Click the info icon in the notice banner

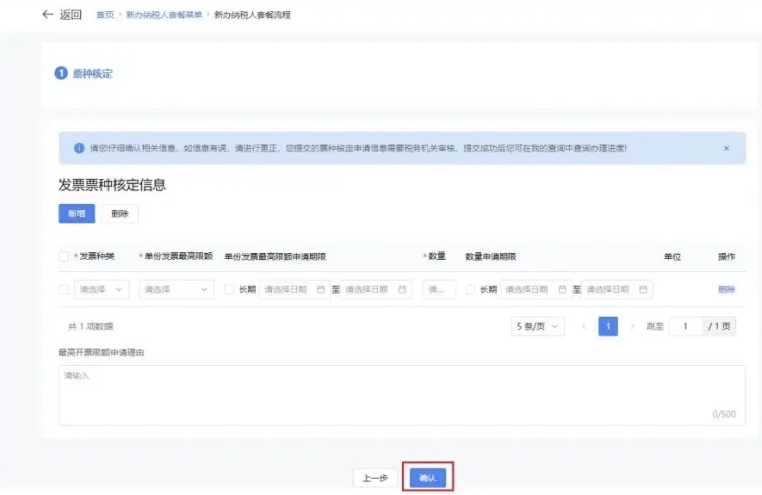click(79, 148)
